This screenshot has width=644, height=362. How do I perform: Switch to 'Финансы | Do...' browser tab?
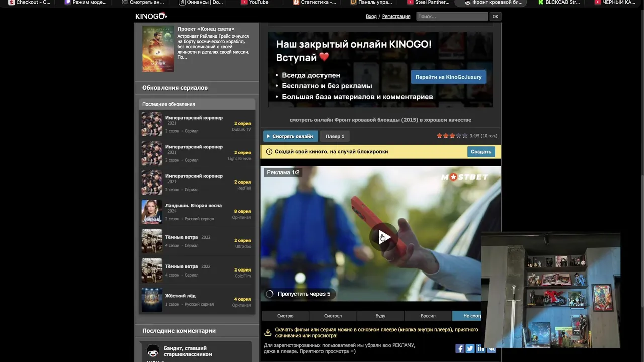[x=201, y=3]
